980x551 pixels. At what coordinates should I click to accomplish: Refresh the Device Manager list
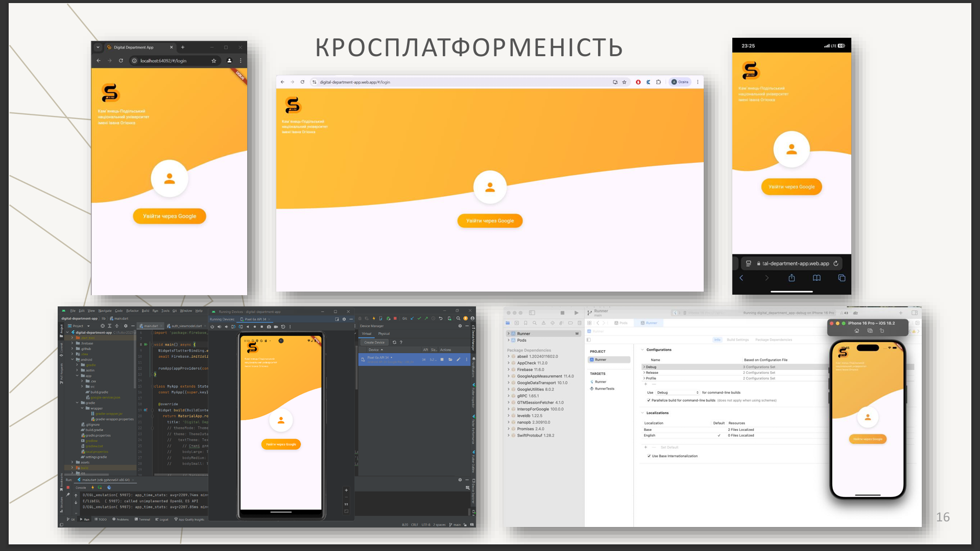pyautogui.click(x=394, y=342)
